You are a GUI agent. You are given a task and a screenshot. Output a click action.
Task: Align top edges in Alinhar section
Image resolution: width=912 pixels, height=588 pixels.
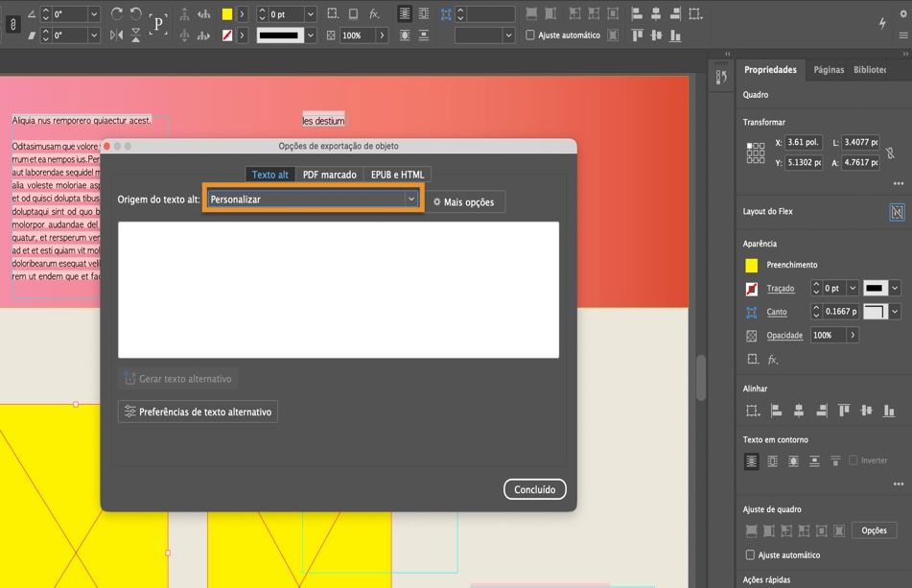click(844, 411)
